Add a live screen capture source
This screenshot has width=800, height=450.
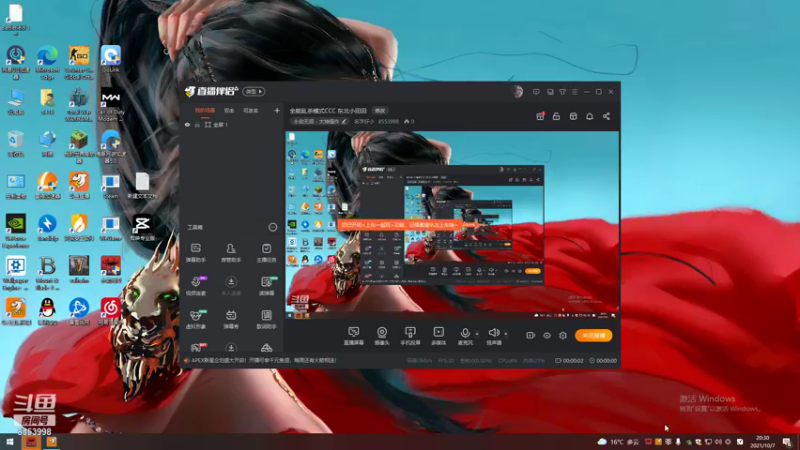point(354,336)
